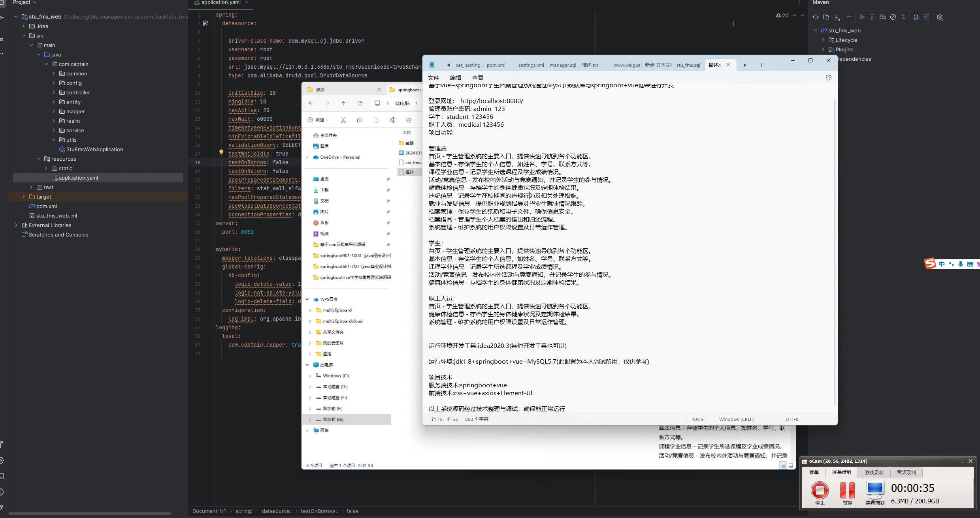Click the Share icon in Explorer toolbar
The width and height of the screenshot is (980, 518).
pos(409,120)
